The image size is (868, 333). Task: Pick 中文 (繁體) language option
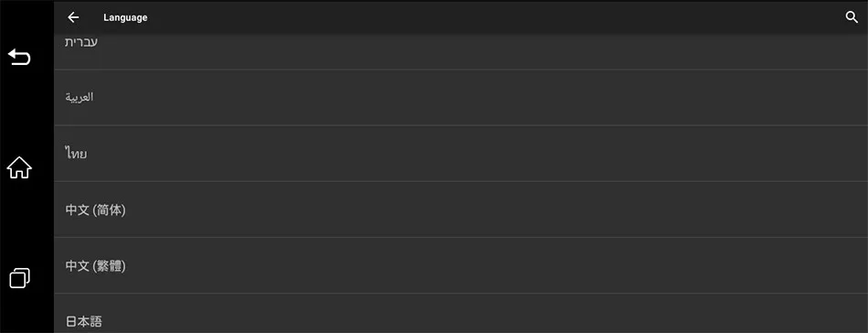tap(460, 265)
